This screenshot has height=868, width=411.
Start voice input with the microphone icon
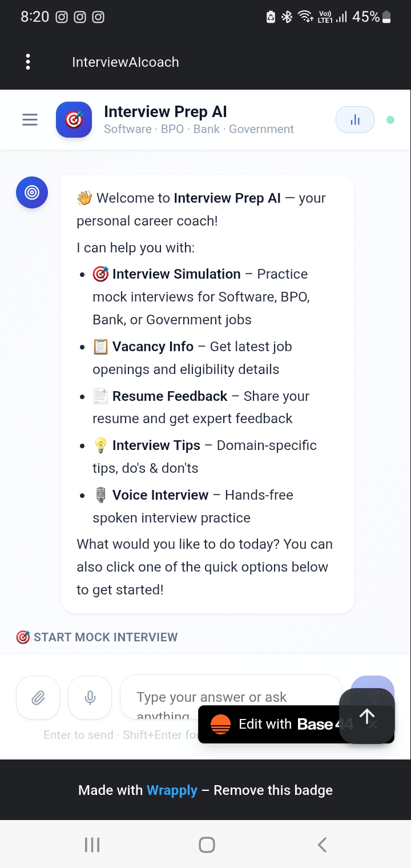[90, 697]
